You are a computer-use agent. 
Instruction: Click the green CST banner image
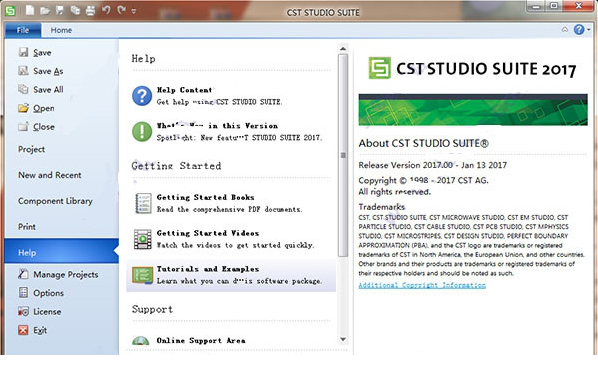(x=473, y=110)
